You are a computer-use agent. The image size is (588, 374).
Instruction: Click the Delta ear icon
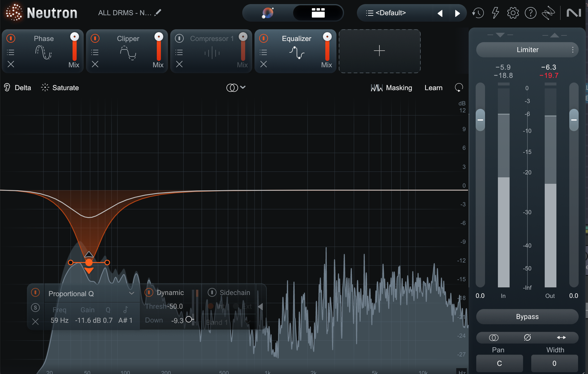pos(7,88)
